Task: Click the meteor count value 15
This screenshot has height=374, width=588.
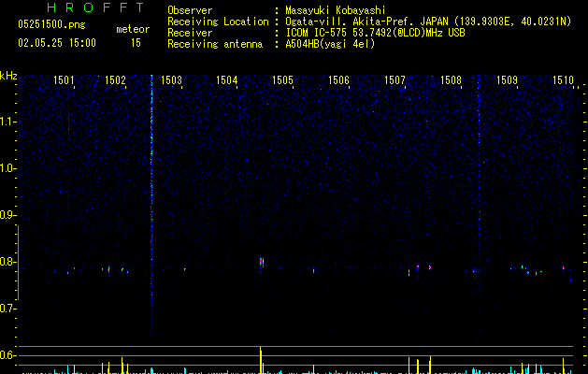Action: (x=136, y=43)
